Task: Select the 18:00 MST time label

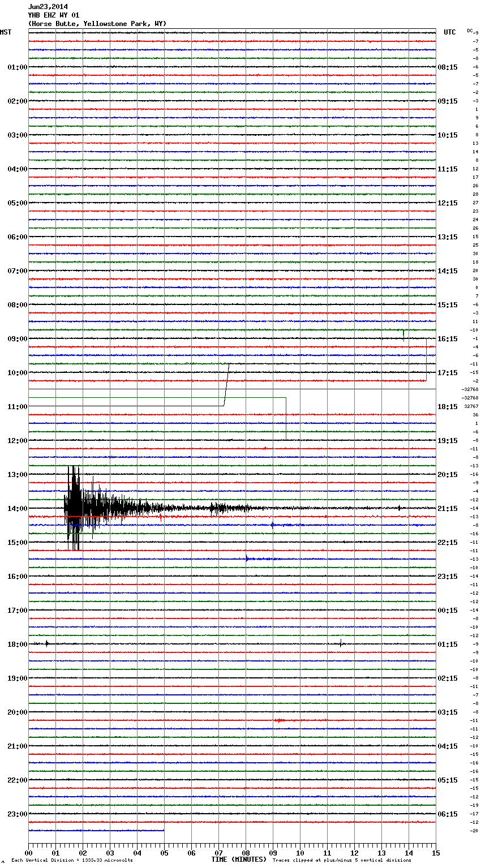Action: 17,644
